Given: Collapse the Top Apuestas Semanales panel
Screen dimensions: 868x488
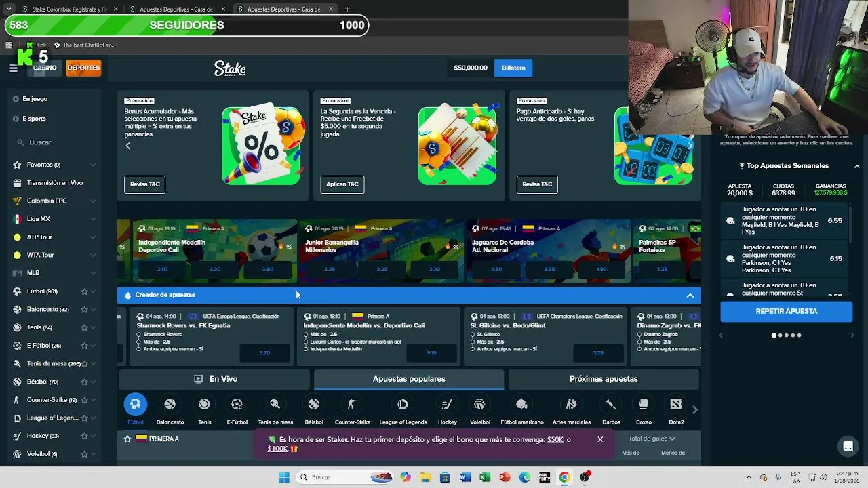Looking at the screenshot, I should (856, 166).
